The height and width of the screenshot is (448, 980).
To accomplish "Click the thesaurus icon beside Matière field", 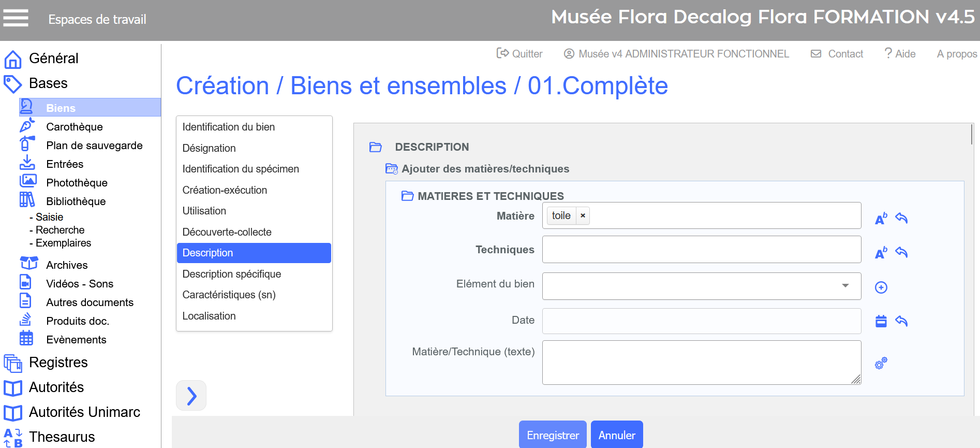I will pos(881,219).
